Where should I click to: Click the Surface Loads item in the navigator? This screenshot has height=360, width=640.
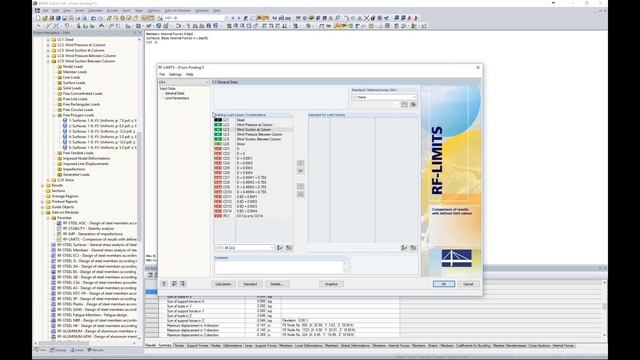pos(74,83)
